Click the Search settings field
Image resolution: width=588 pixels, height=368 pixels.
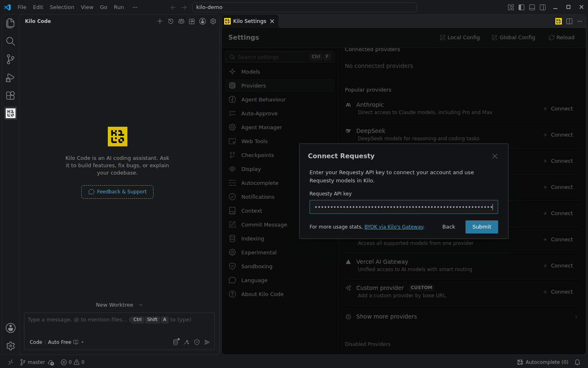(x=280, y=57)
